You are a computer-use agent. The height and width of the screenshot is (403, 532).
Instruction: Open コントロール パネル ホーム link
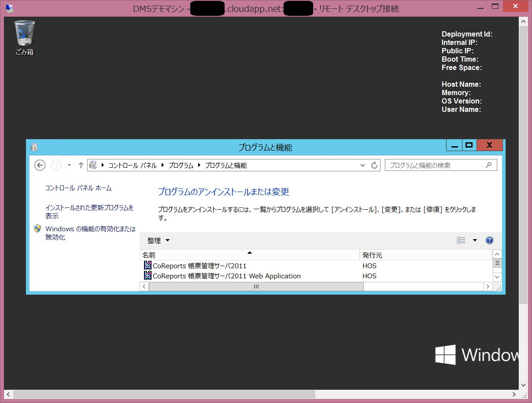point(78,188)
